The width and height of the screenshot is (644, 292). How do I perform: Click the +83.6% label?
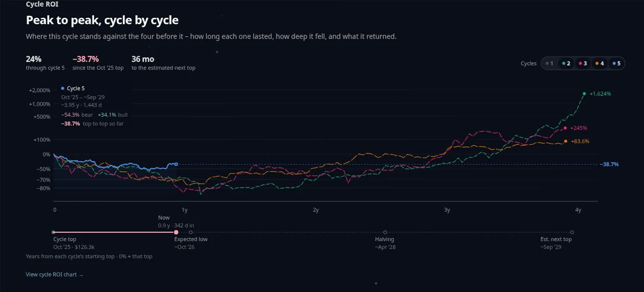point(580,141)
